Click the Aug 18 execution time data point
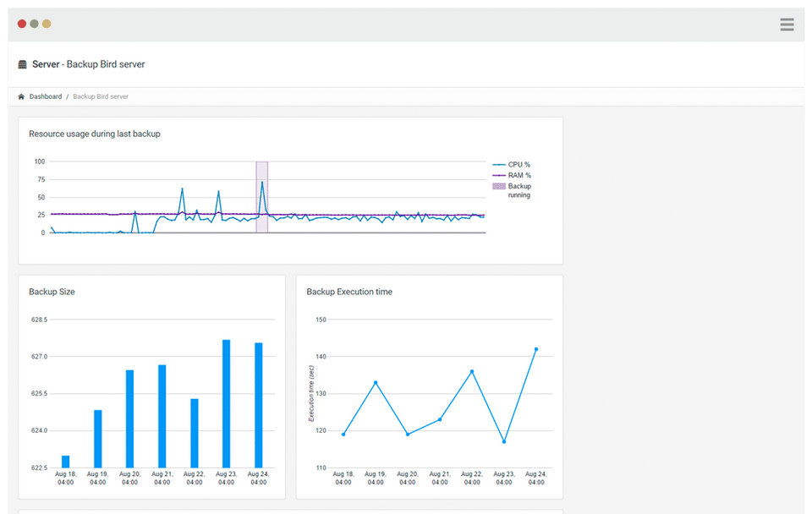Screen dimensions: 812x514 (343, 435)
